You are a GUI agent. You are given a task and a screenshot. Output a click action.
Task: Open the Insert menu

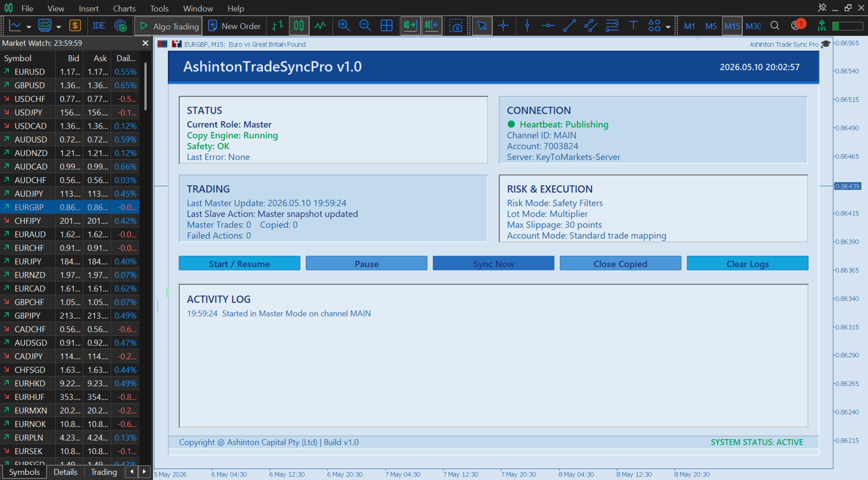88,8
